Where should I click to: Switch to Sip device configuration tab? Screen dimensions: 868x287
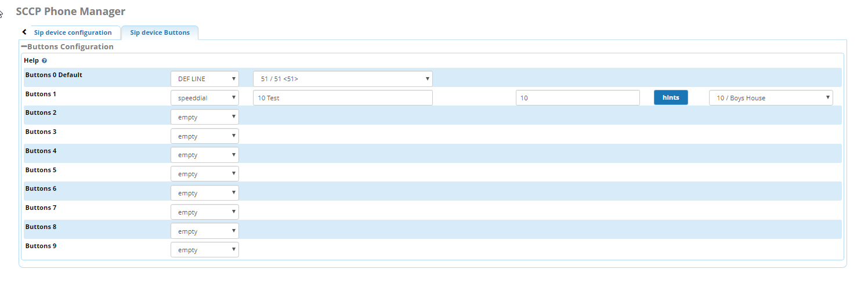coord(73,32)
